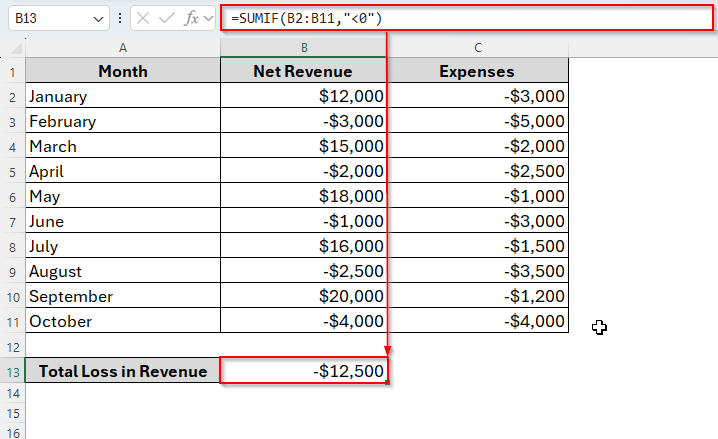718x439 pixels.
Task: Click the SUMIF formula in formula bar
Action: tap(306, 18)
